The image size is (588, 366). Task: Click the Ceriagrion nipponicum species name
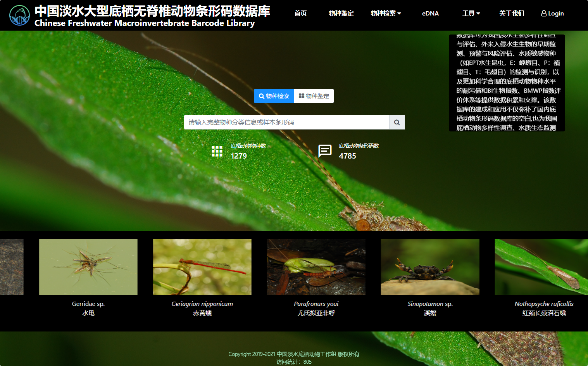click(x=202, y=304)
